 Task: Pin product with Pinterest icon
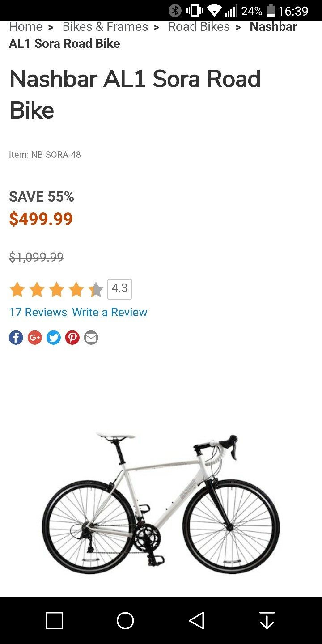[x=72, y=337]
